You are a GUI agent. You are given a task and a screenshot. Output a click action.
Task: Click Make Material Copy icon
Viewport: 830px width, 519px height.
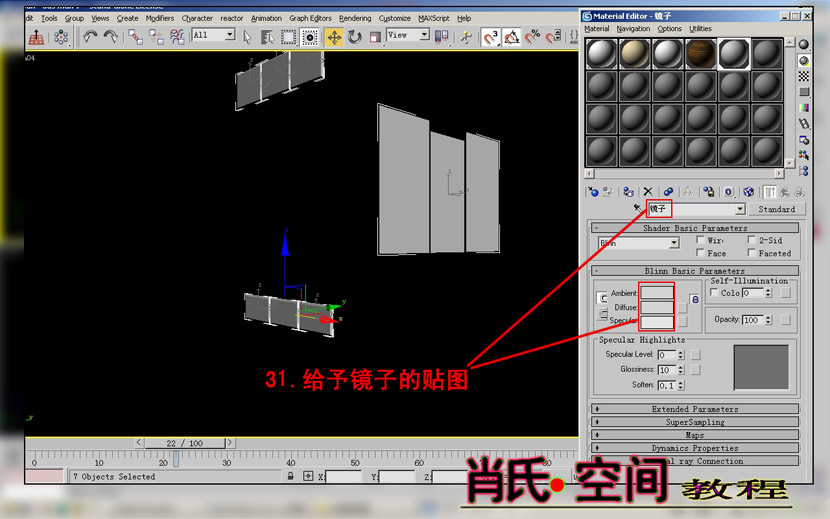click(668, 192)
